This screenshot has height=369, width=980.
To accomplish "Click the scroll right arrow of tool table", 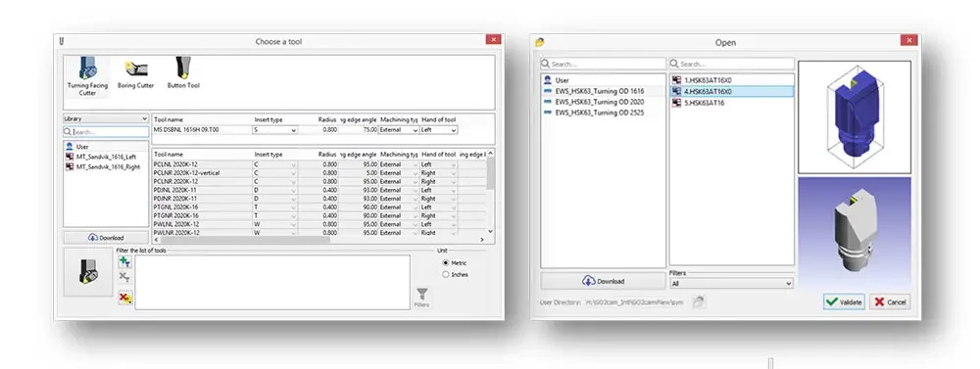I will (x=482, y=240).
